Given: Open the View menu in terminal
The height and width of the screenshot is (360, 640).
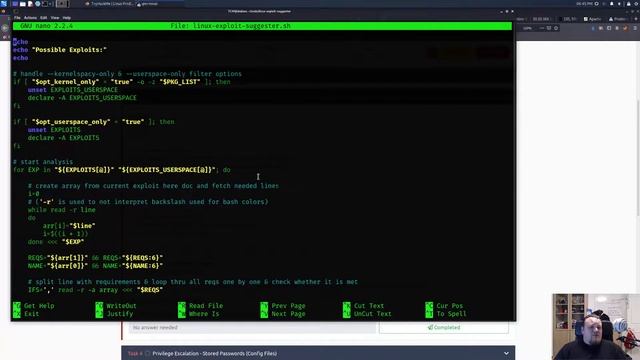Looking at the screenshot, I should point(55,18).
